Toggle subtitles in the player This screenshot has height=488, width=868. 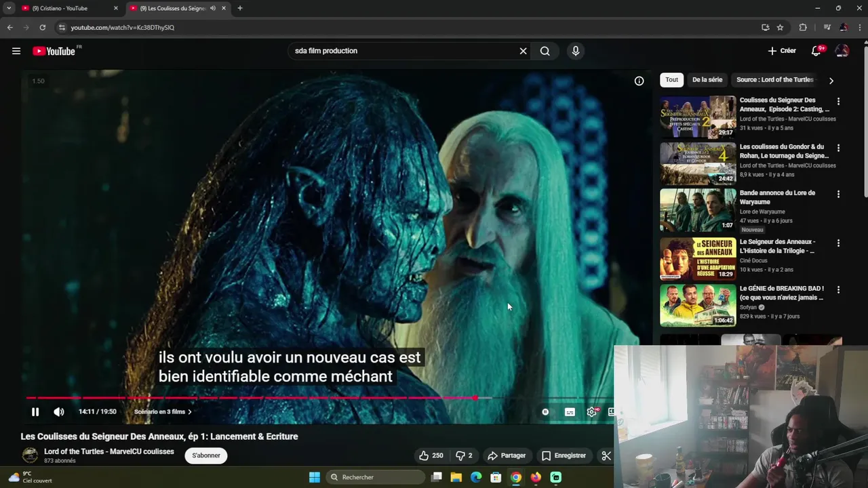pyautogui.click(x=570, y=411)
